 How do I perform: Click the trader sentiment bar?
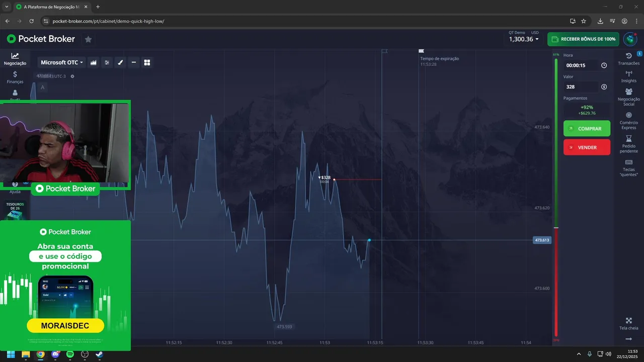[556, 198]
